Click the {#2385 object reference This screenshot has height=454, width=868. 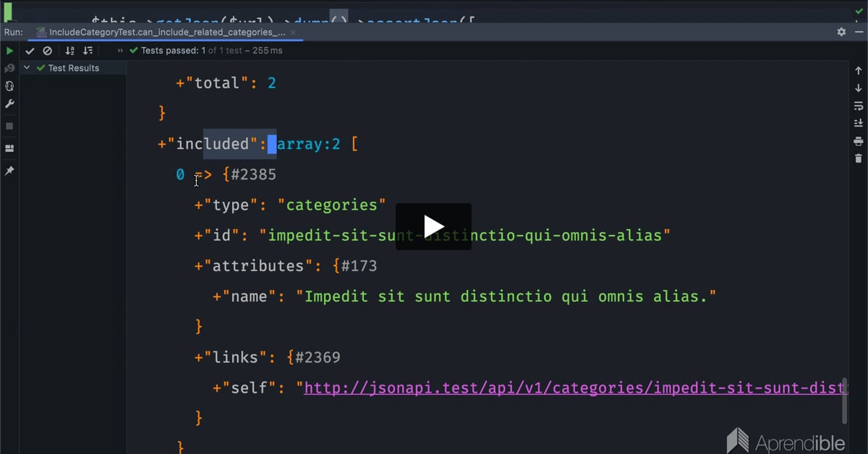tap(250, 174)
